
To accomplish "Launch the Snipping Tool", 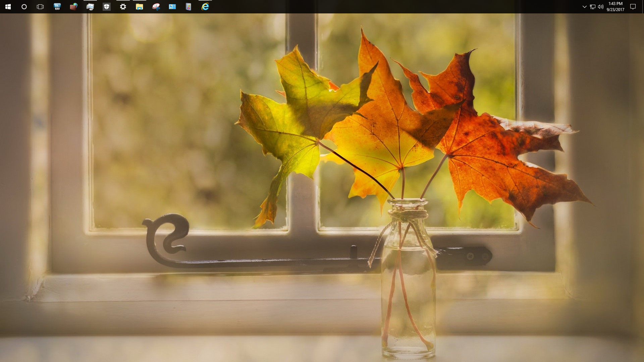I will [x=156, y=7].
